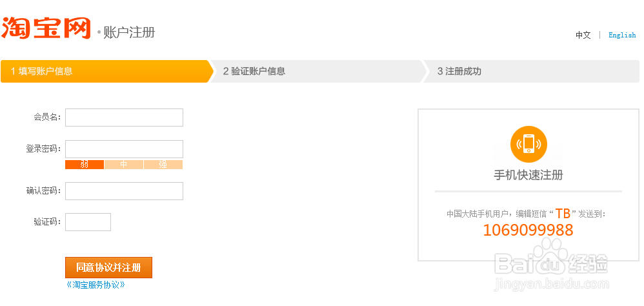Screen dimensions: 644x306
Task: Click the SMS number 1069099988
Action: coord(528,230)
